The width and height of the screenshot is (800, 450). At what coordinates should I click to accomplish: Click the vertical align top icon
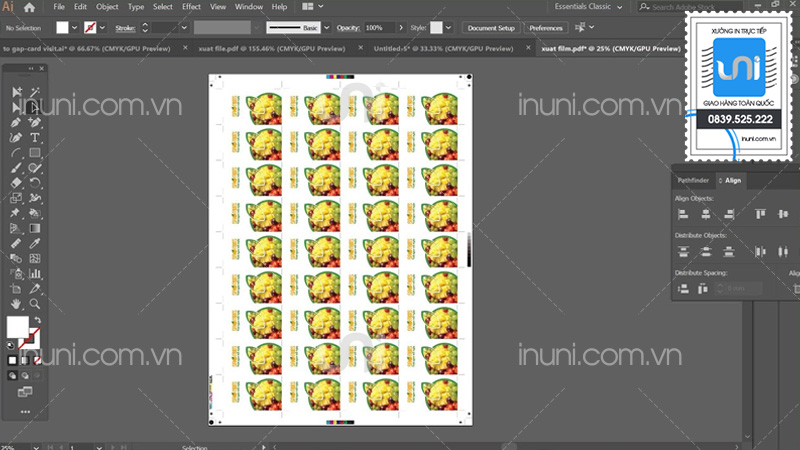tap(759, 213)
